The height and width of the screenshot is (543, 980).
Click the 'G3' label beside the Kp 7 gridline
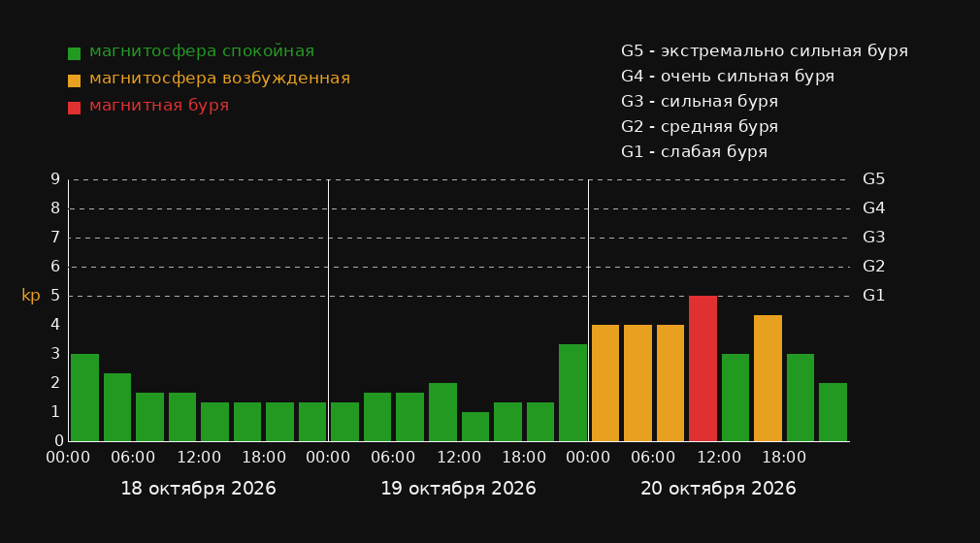[x=873, y=238]
